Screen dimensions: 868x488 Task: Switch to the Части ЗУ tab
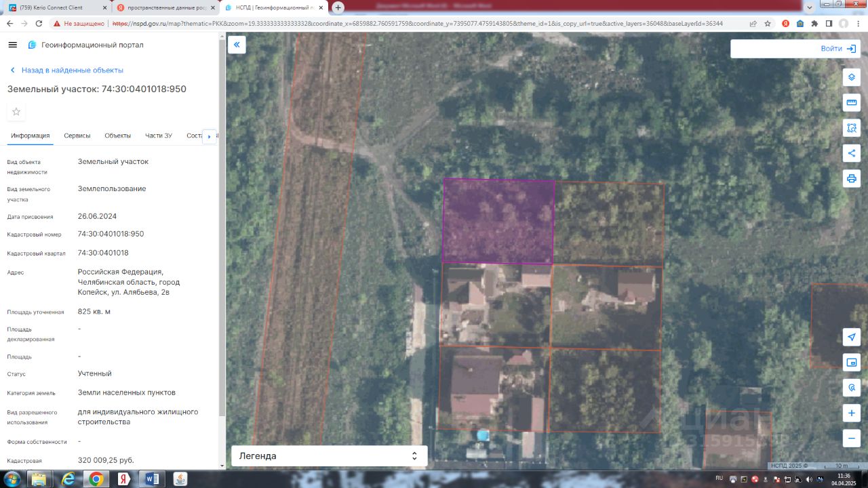tap(159, 136)
